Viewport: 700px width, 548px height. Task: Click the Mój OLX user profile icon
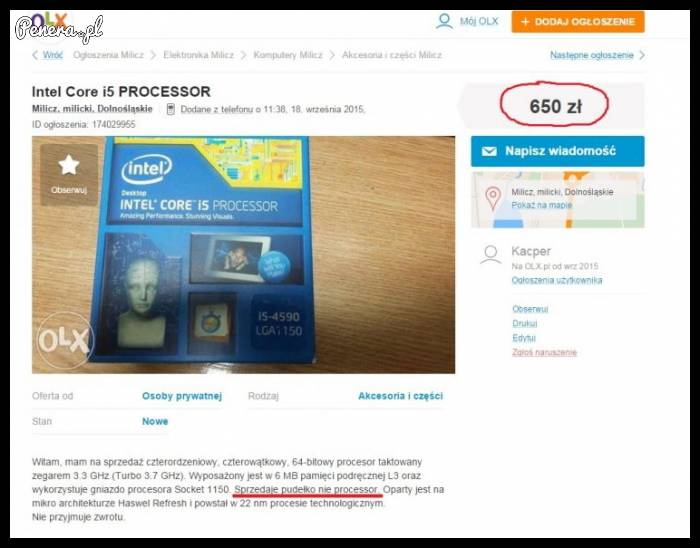(444, 21)
